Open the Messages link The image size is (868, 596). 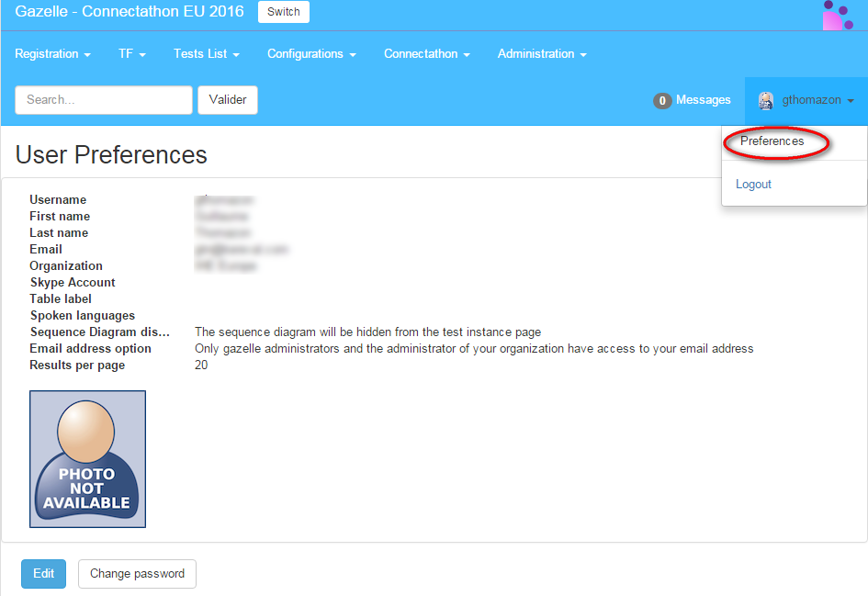point(703,100)
